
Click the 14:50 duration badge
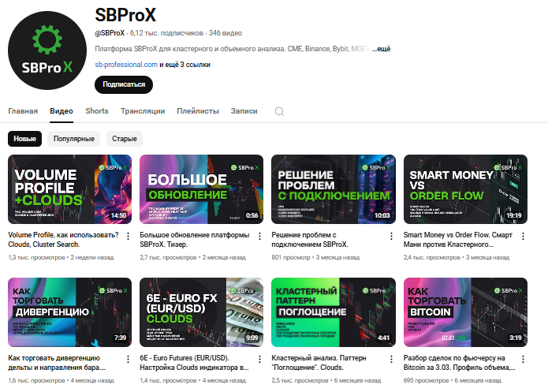coord(118,215)
